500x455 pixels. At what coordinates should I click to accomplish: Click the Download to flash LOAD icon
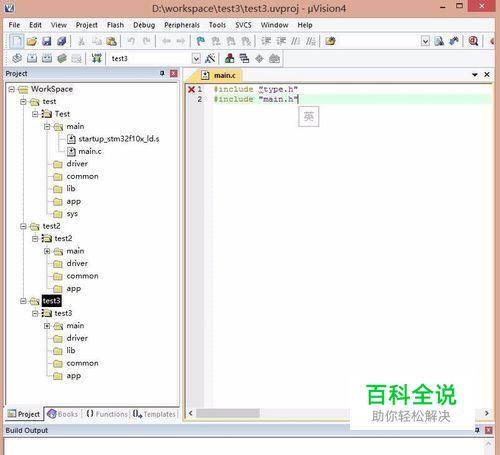(96, 59)
